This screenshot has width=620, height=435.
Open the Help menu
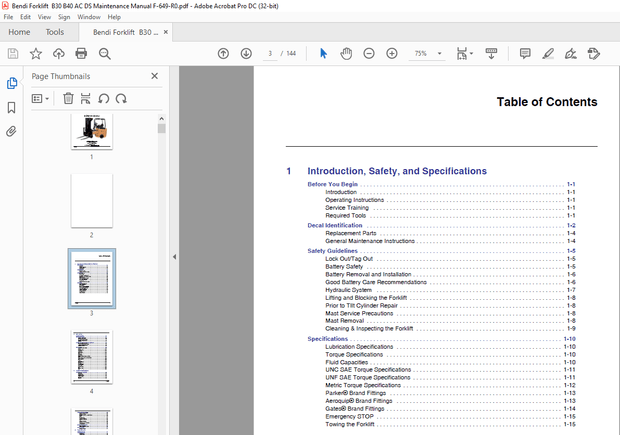tap(114, 17)
